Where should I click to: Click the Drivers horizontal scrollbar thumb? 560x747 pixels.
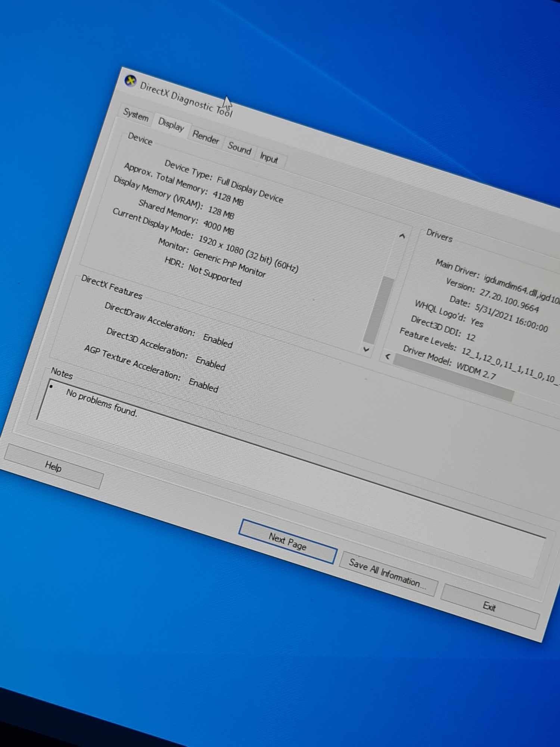pyautogui.click(x=454, y=378)
